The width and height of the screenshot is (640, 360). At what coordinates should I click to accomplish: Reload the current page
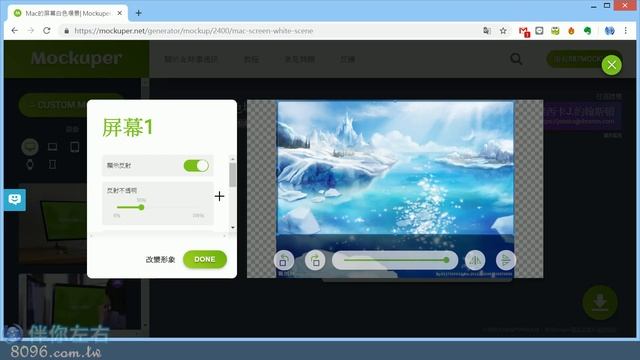click(47, 31)
